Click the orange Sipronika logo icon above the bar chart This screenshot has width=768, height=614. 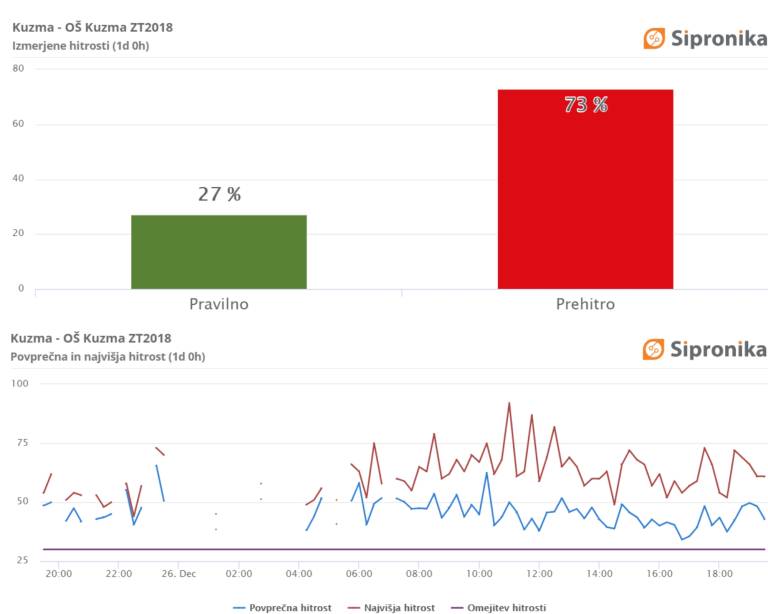click(654, 39)
